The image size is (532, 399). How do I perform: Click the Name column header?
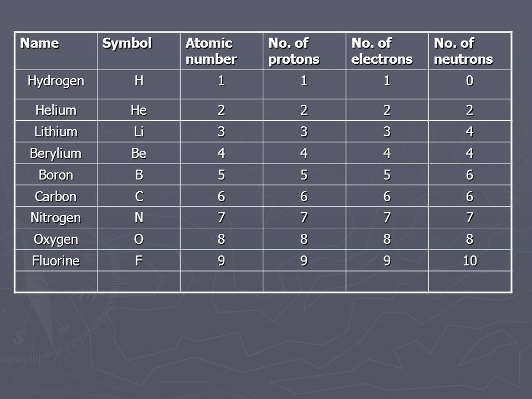coord(56,51)
